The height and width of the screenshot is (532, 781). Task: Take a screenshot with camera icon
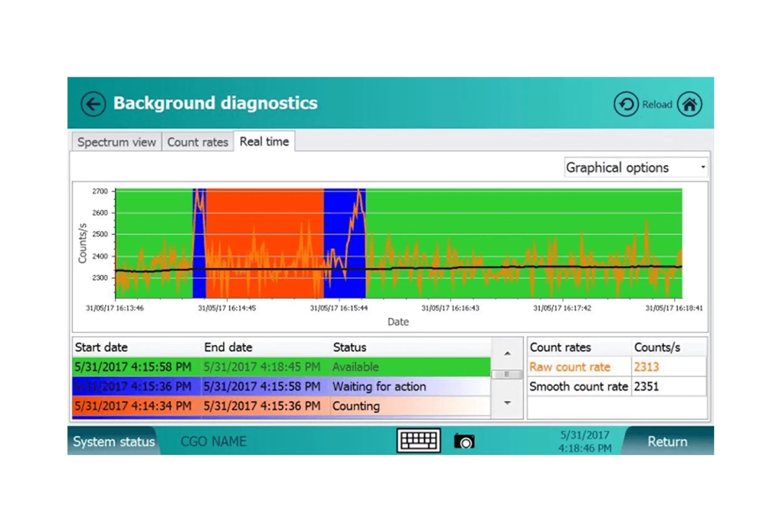click(x=465, y=441)
